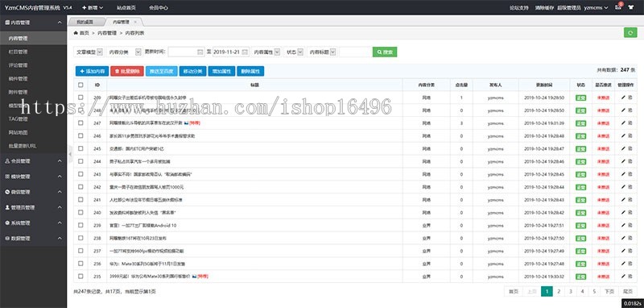
Task: Open the 文章模型 model dropdown
Action: pyautogui.click(x=89, y=52)
